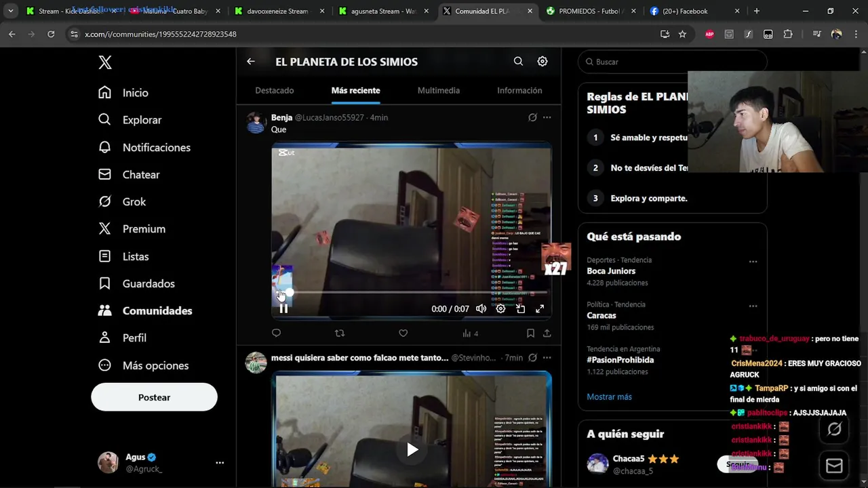Screen dimensions: 868x488
Task: Reload the page
Action: 51,34
